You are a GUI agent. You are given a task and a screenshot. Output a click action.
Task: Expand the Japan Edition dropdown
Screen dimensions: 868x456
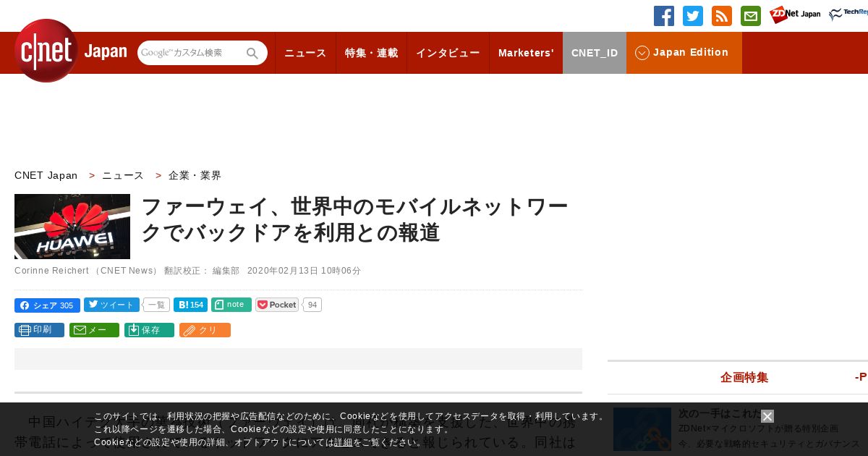pos(684,53)
